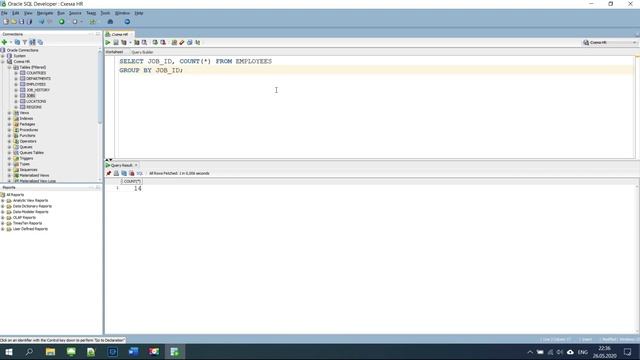This screenshot has height=360, width=640.
Task: Click the red delete icon in Query Result toolbar
Action: 132,173
